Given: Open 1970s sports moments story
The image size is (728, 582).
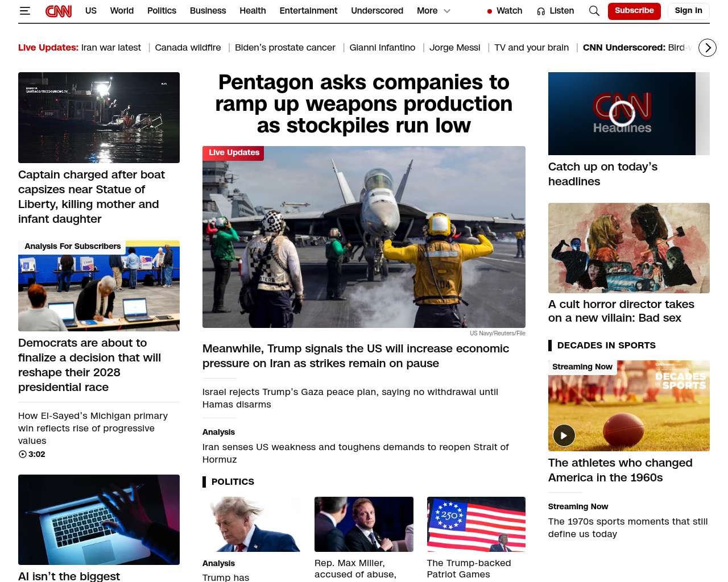Looking at the screenshot, I should (628, 527).
